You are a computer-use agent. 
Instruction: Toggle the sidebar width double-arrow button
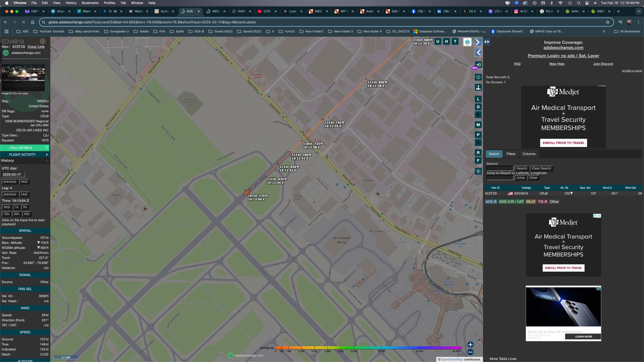pyautogui.click(x=487, y=42)
